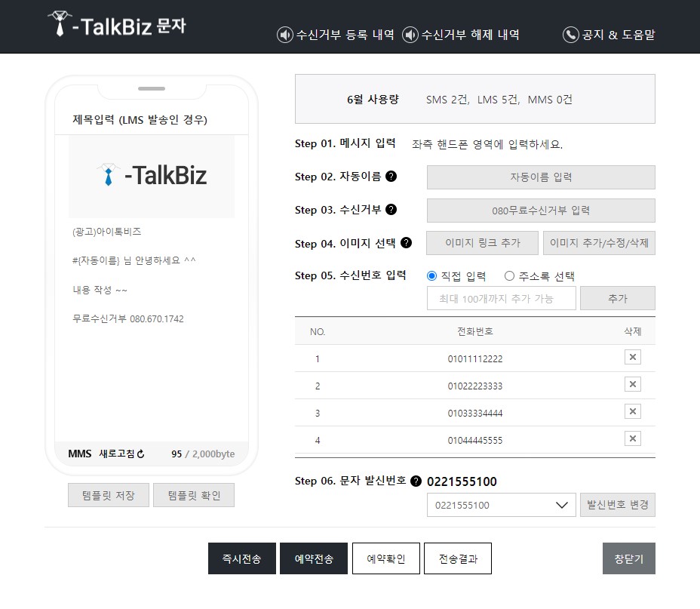Click 전화번호 column header

475,331
